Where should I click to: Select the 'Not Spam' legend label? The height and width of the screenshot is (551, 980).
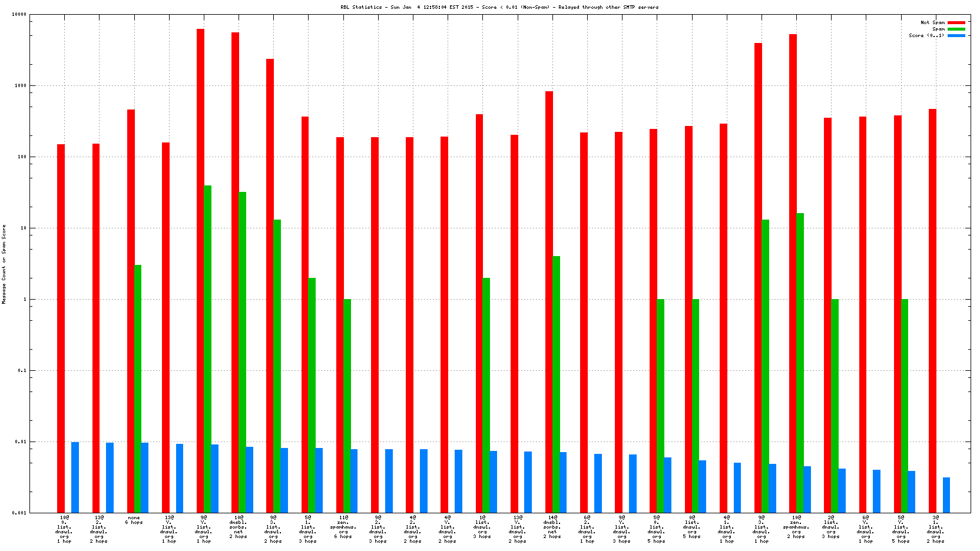(x=932, y=22)
